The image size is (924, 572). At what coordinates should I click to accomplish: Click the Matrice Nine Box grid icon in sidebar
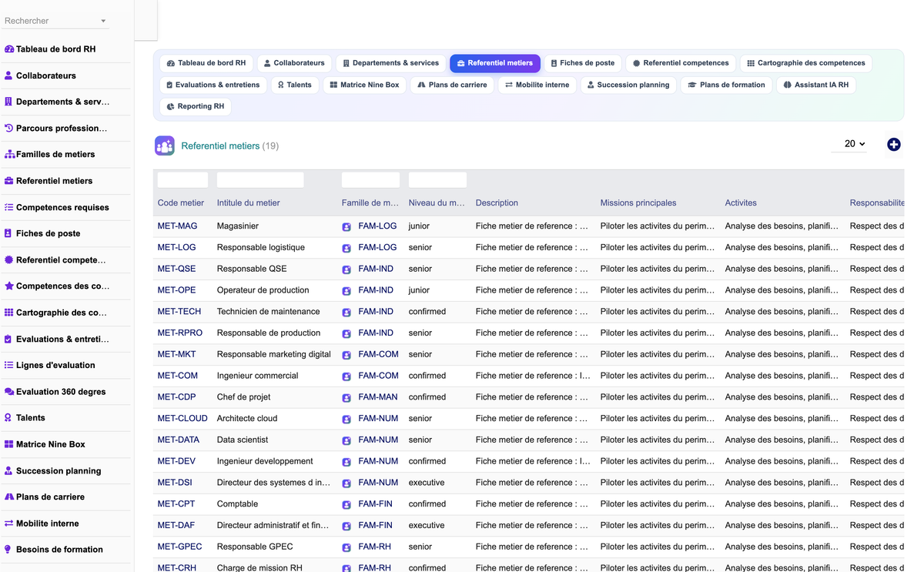(x=9, y=444)
